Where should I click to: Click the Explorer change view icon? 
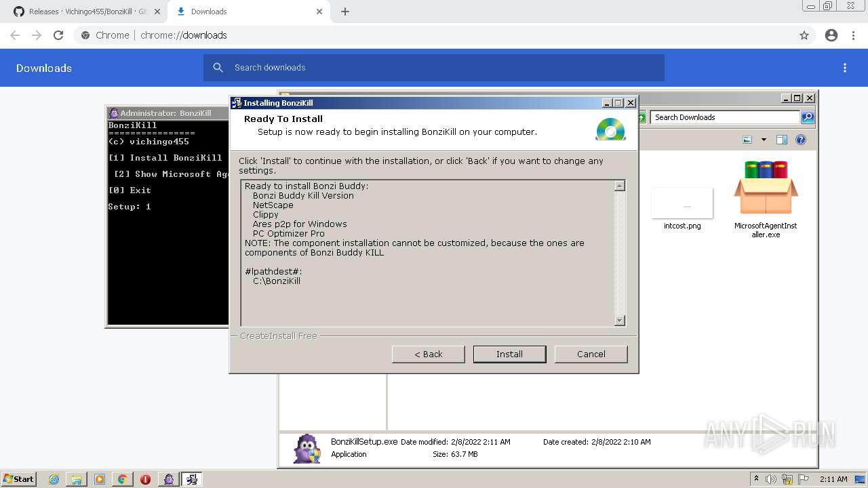pyautogui.click(x=747, y=140)
